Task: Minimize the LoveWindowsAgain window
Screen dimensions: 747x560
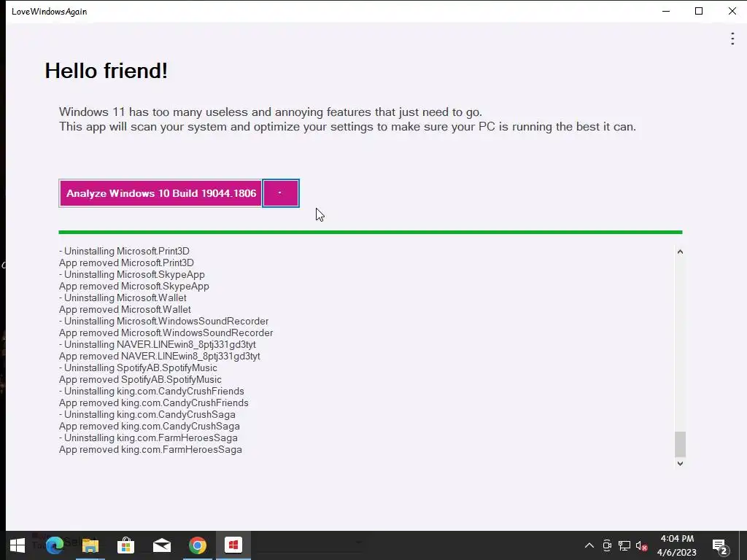Action: (666, 11)
